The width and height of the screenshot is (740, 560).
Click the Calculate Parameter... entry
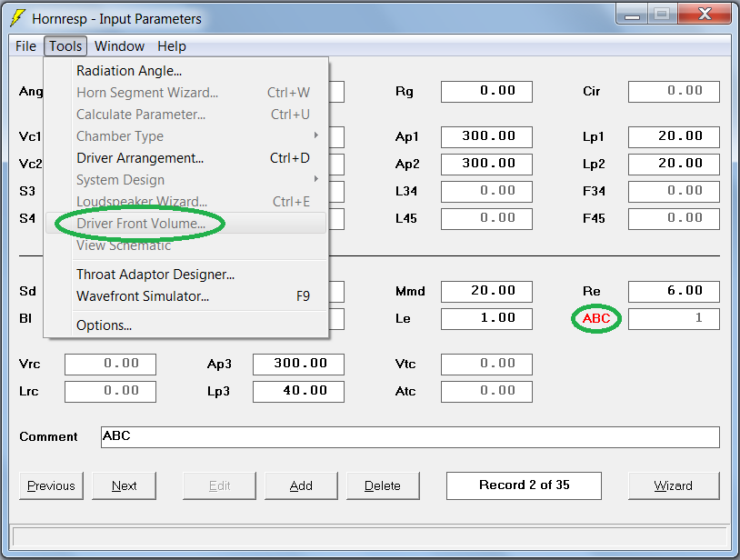click(x=186, y=115)
